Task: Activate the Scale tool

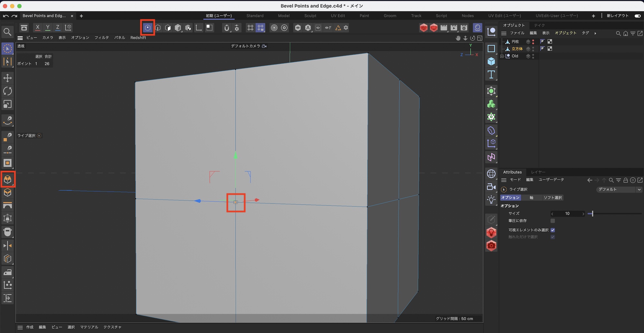Action: tap(7, 104)
